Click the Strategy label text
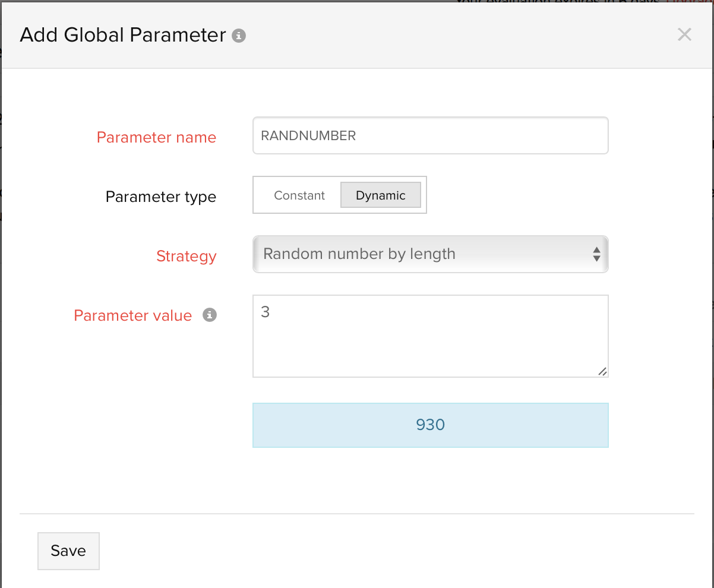Image resolution: width=714 pixels, height=588 pixels. coord(186,256)
